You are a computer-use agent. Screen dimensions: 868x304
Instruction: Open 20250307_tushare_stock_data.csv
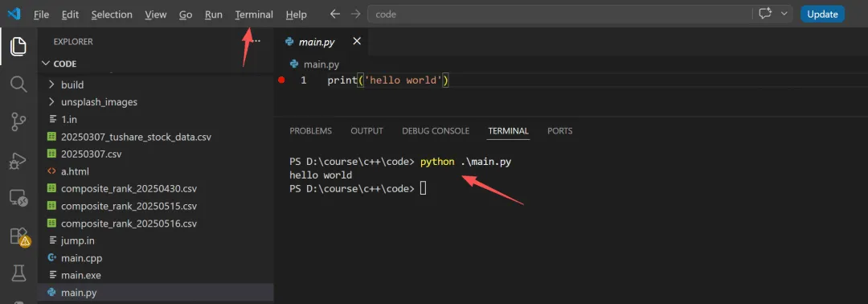tap(156, 137)
